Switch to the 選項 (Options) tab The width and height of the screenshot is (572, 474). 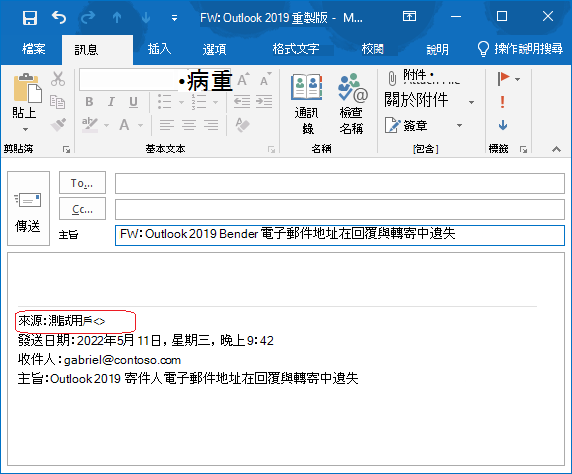coord(214,49)
